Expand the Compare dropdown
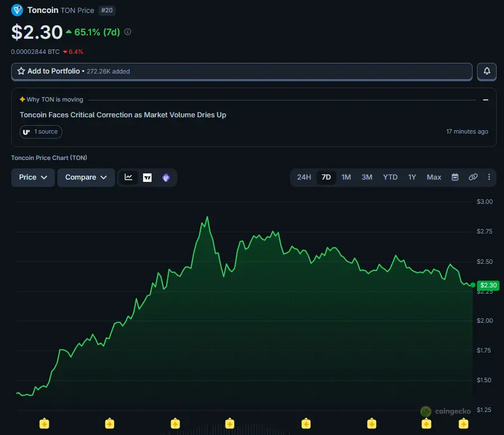This screenshot has height=435, width=504. 86,177
